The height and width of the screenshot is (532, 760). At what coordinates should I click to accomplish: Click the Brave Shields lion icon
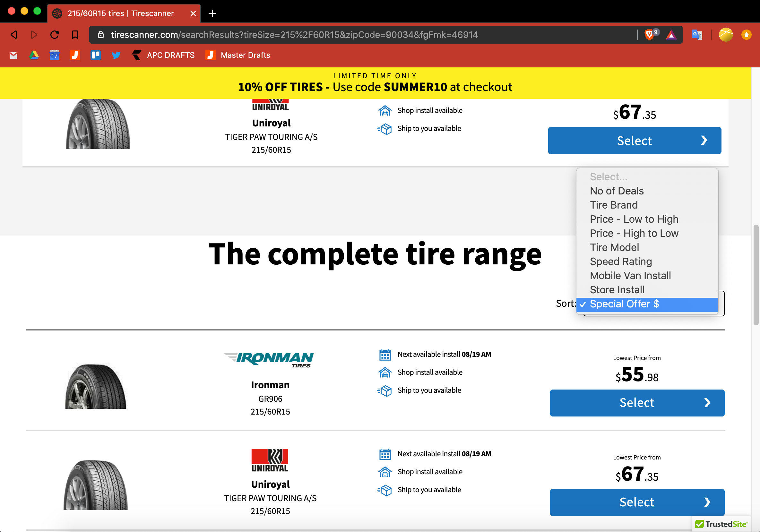tap(650, 34)
